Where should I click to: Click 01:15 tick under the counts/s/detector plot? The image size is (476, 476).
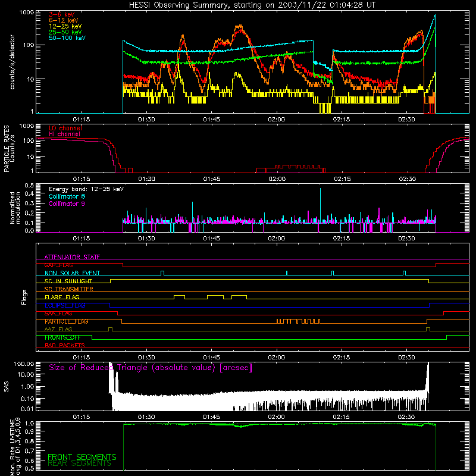point(82,120)
